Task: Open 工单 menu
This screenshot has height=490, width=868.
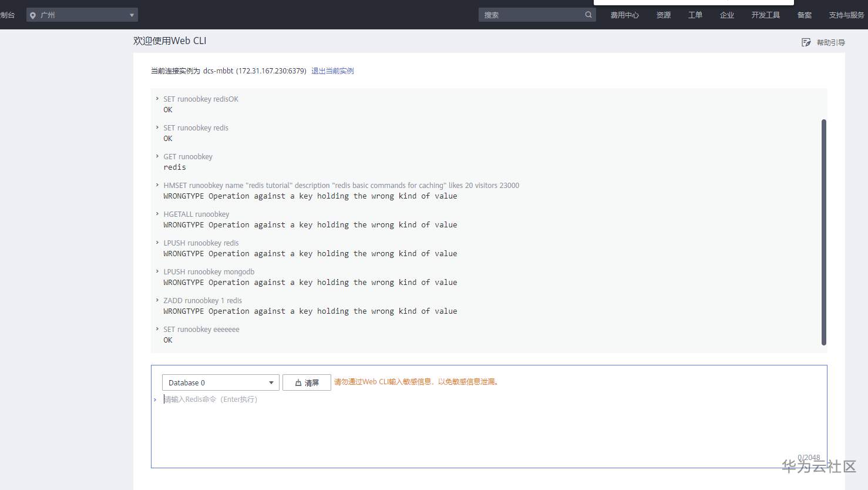Action: 695,15
